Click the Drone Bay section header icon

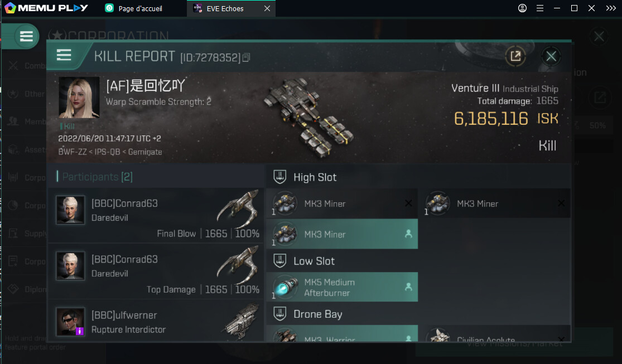click(x=279, y=314)
